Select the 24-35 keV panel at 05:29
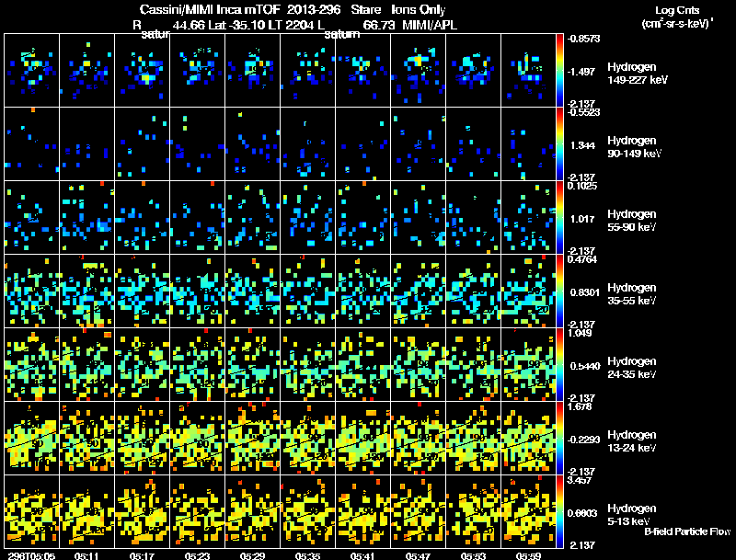This screenshot has width=736, height=560. tap(252, 365)
